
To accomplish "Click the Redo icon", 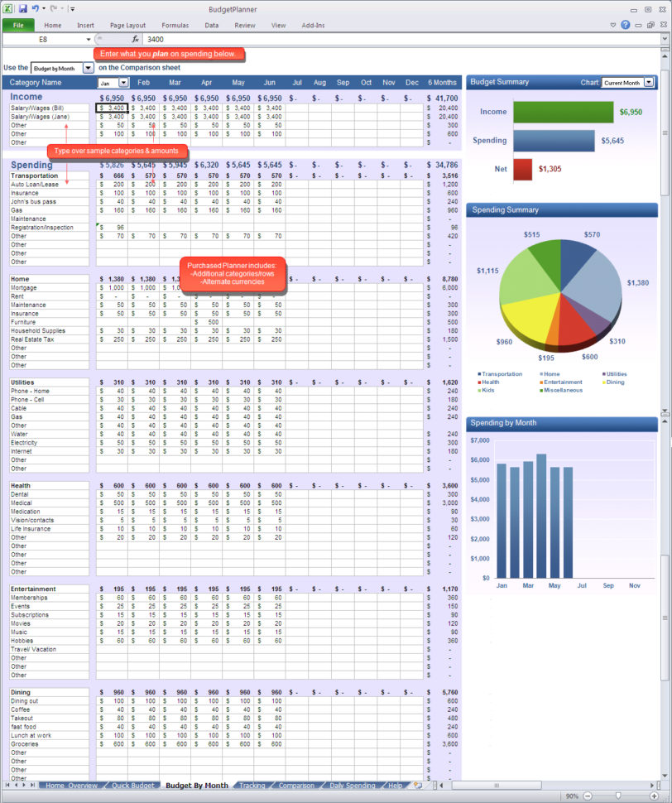I will click(52, 7).
